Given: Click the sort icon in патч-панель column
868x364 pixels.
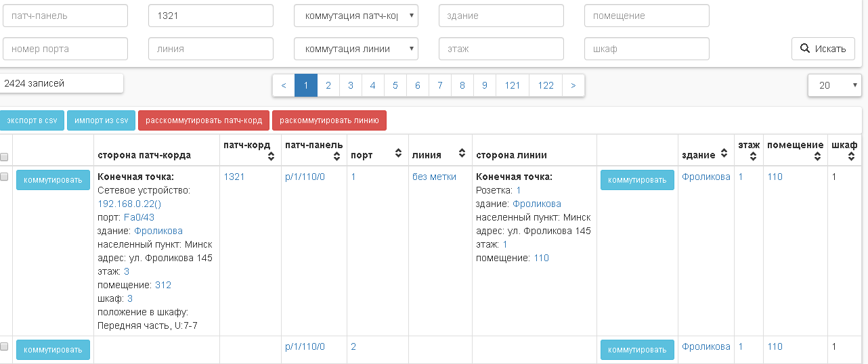Looking at the screenshot, I should click(x=337, y=156).
